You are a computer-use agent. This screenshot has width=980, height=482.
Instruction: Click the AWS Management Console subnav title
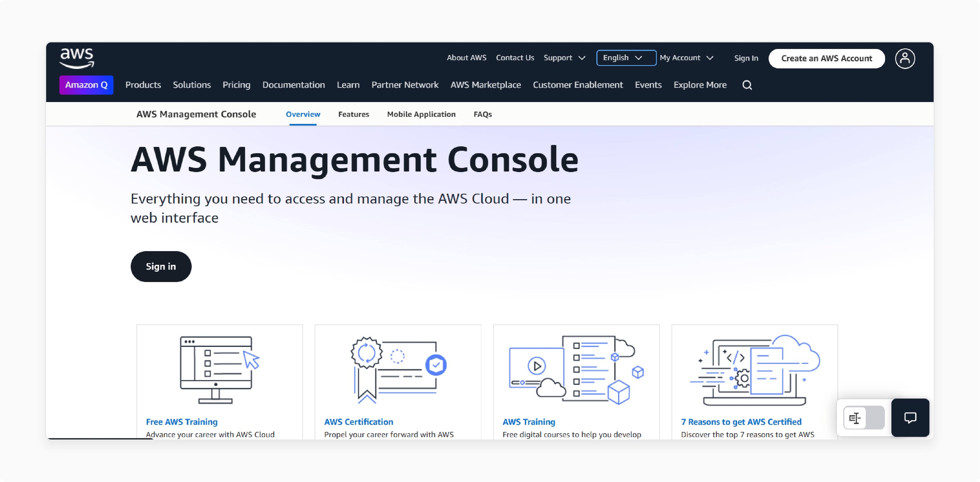[196, 114]
